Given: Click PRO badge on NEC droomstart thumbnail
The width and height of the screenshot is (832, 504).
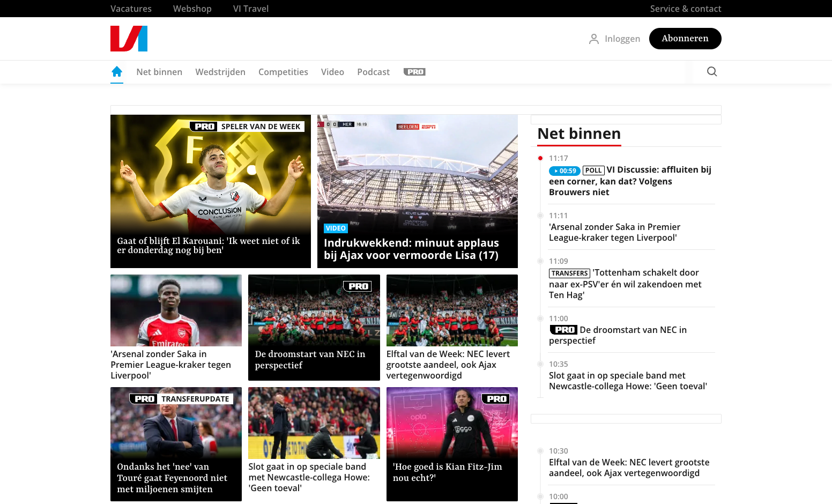Looking at the screenshot, I should [358, 286].
